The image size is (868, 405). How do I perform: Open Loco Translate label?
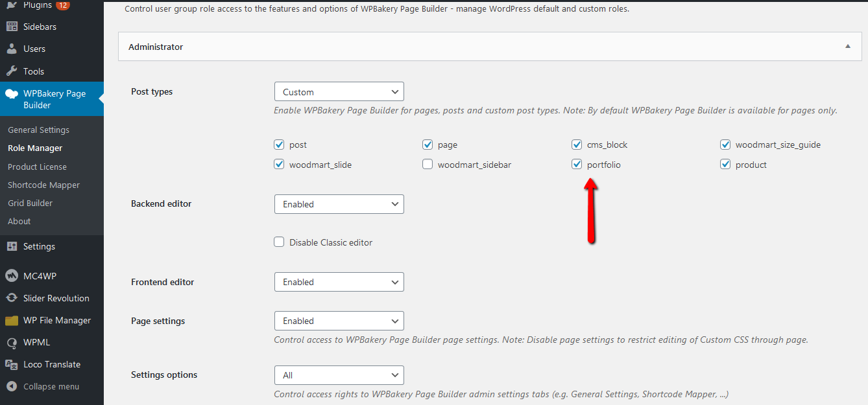(x=52, y=364)
